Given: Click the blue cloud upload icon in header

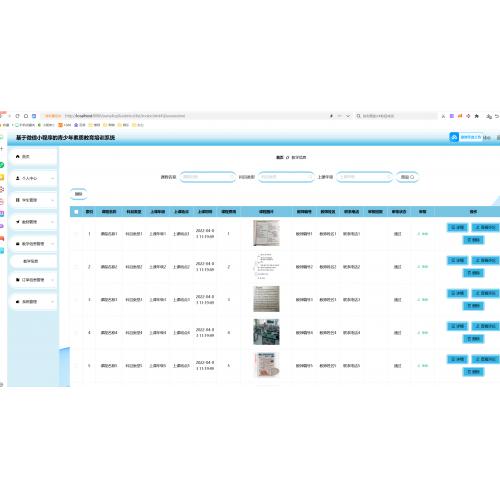Looking at the screenshot, I should click(x=454, y=137).
